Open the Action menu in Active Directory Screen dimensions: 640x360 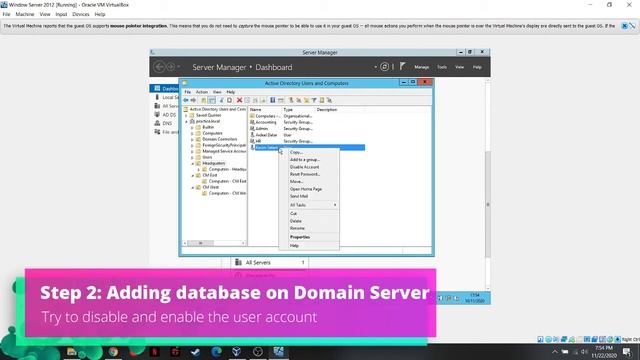pyautogui.click(x=202, y=92)
